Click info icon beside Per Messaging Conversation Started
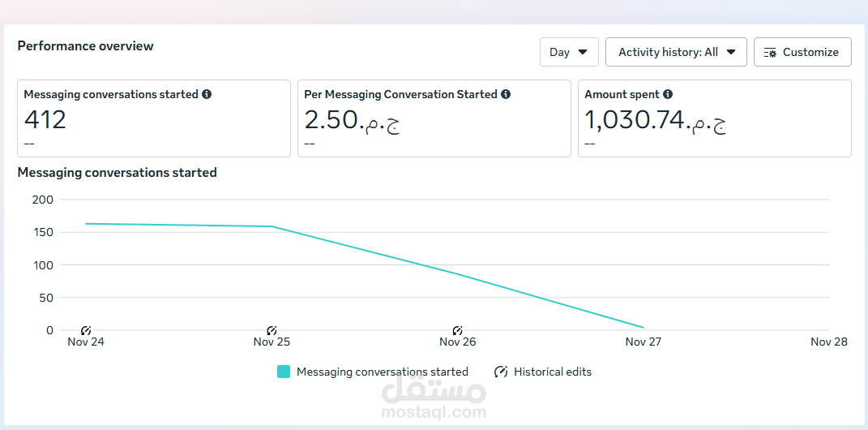The width and height of the screenshot is (868, 430). point(506,95)
